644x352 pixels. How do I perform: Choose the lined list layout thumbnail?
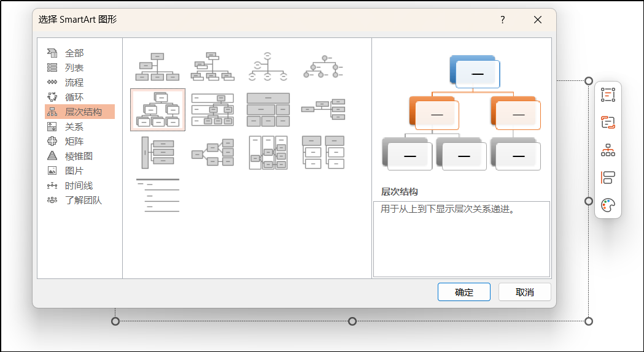[x=157, y=195]
